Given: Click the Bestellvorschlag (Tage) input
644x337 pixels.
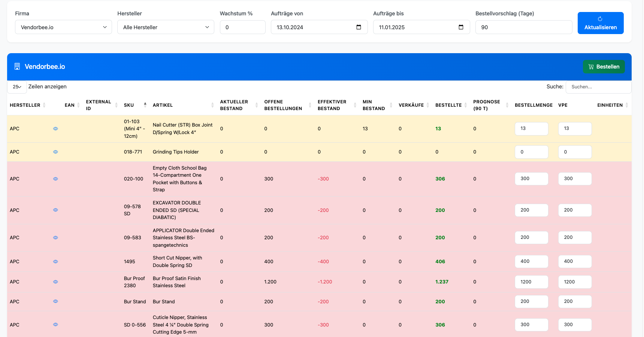Looking at the screenshot, I should 524,27.
